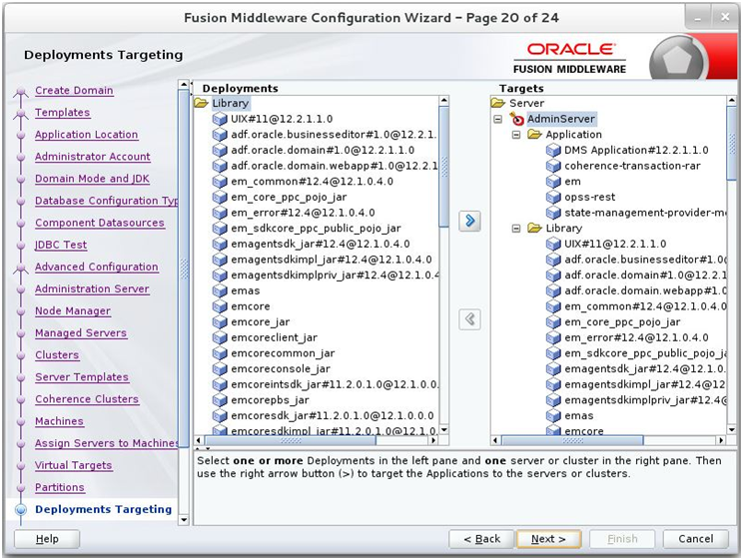743x560 pixels.
Task: Open the Templates wizard step
Action: pyautogui.click(x=63, y=113)
